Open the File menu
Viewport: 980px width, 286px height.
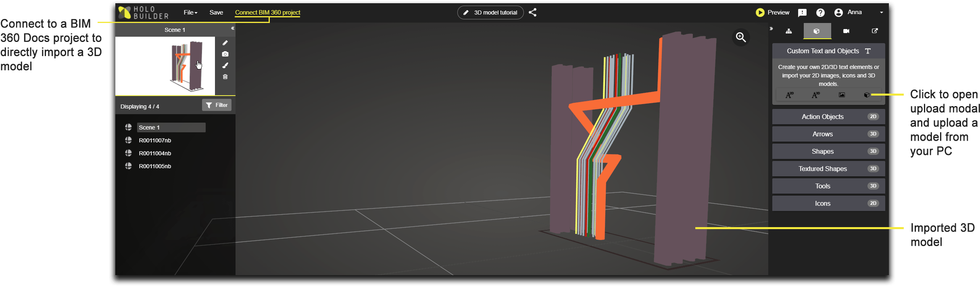pos(190,13)
